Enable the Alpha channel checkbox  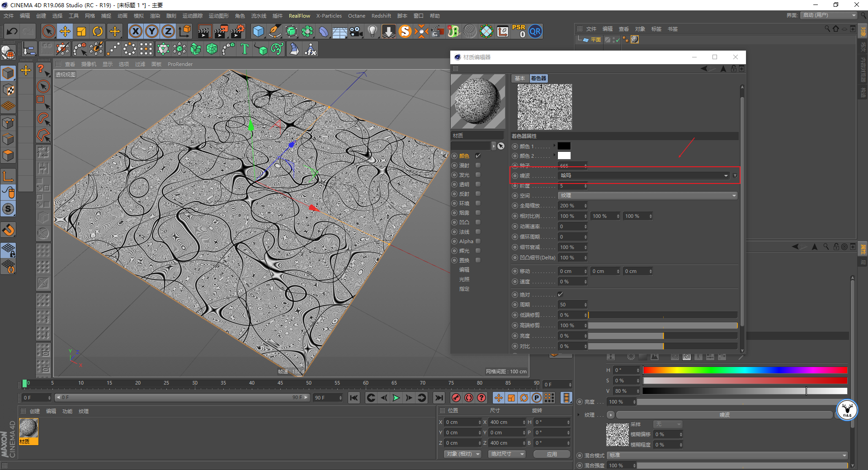click(x=478, y=241)
